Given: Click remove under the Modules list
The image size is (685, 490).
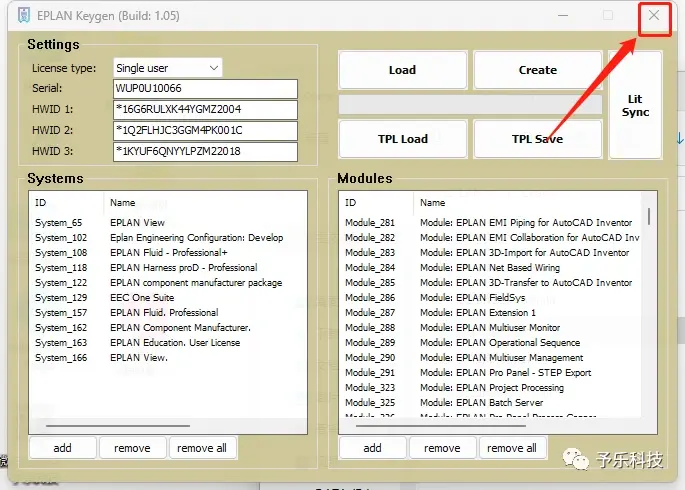Looking at the screenshot, I should [443, 448].
